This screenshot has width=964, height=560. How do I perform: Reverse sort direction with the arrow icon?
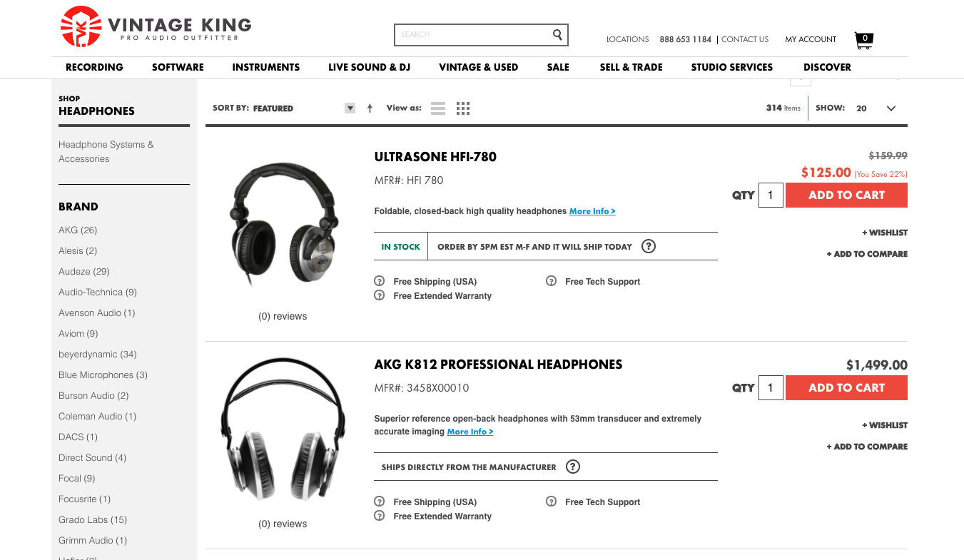[x=370, y=108]
